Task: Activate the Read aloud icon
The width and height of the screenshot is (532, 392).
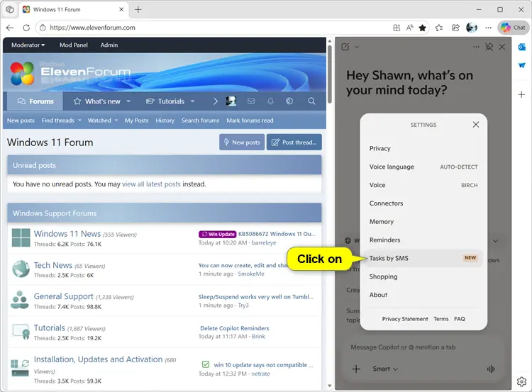Action: coord(409,28)
